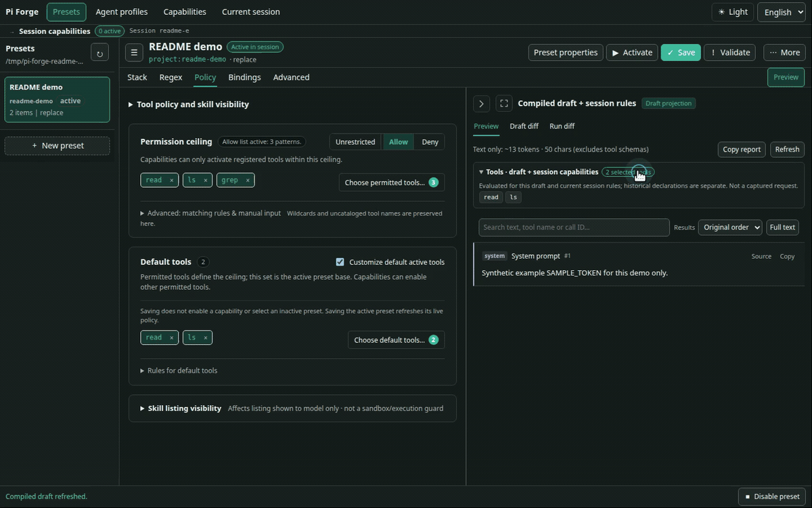Switch to the Bindings tab
This screenshot has width=812, height=508.
tap(244, 77)
